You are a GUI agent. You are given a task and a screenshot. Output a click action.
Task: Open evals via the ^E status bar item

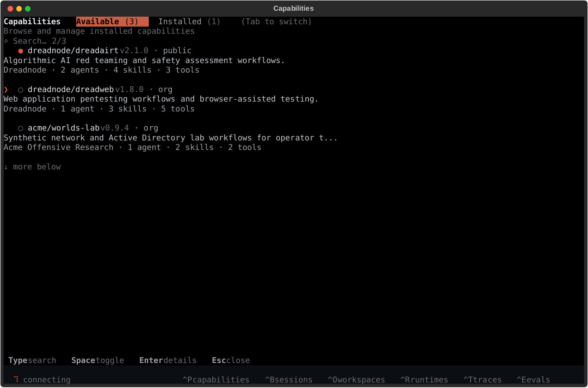pyautogui.click(x=533, y=379)
